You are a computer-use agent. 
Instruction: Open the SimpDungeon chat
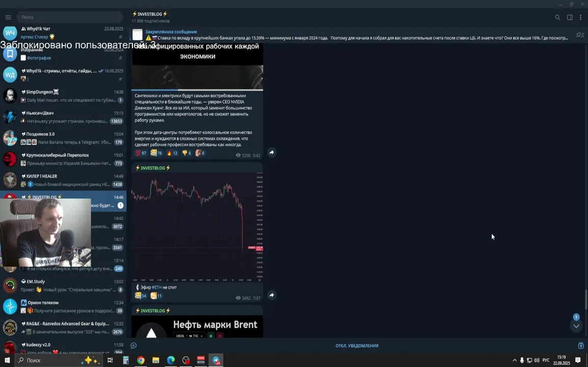pos(63,96)
